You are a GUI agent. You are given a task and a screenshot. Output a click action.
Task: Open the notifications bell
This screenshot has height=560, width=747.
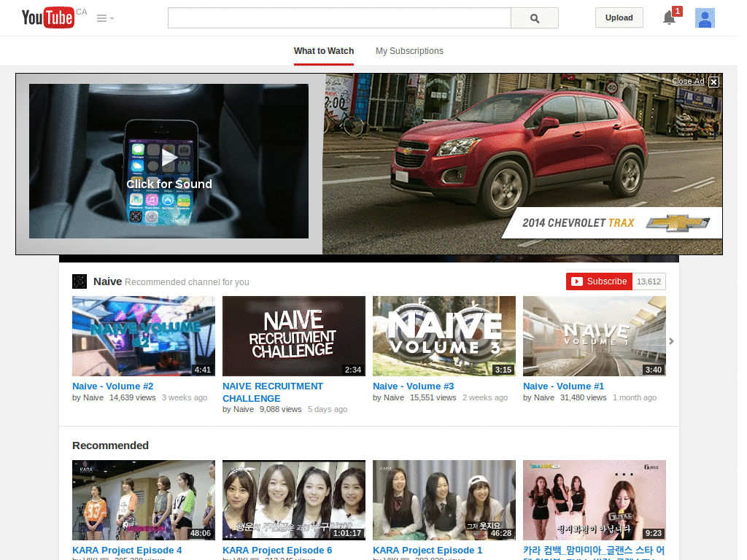(670, 18)
